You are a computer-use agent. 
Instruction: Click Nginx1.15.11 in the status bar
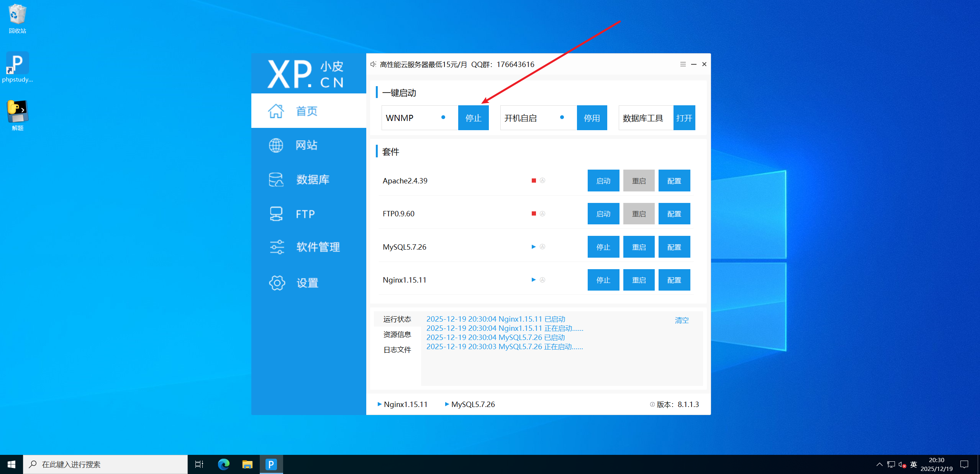403,404
